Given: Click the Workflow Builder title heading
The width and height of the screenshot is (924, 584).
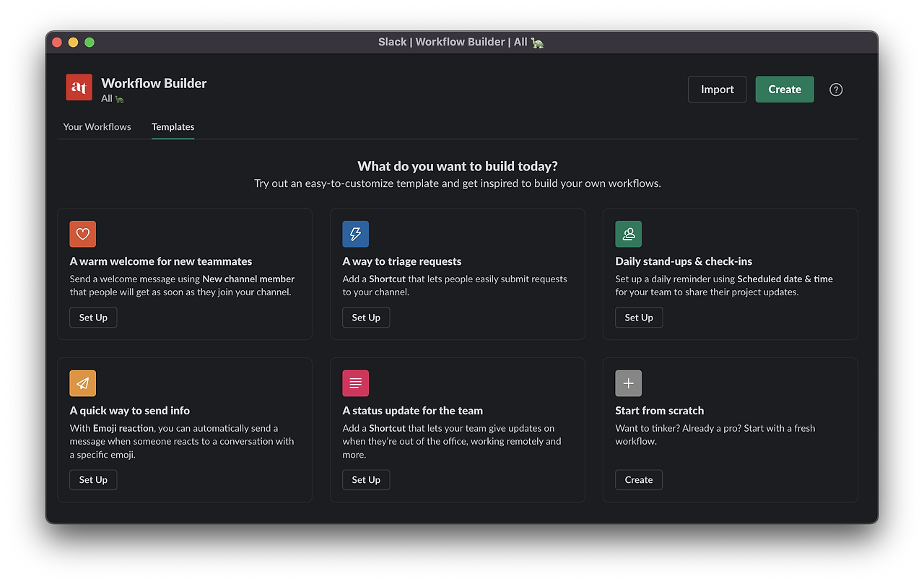Looking at the screenshot, I should 154,83.
